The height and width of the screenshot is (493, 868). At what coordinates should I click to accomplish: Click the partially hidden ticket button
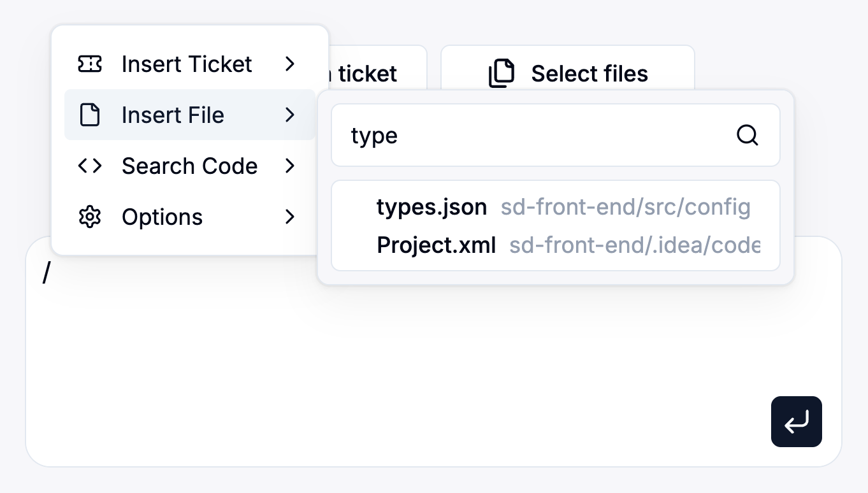[x=376, y=74]
